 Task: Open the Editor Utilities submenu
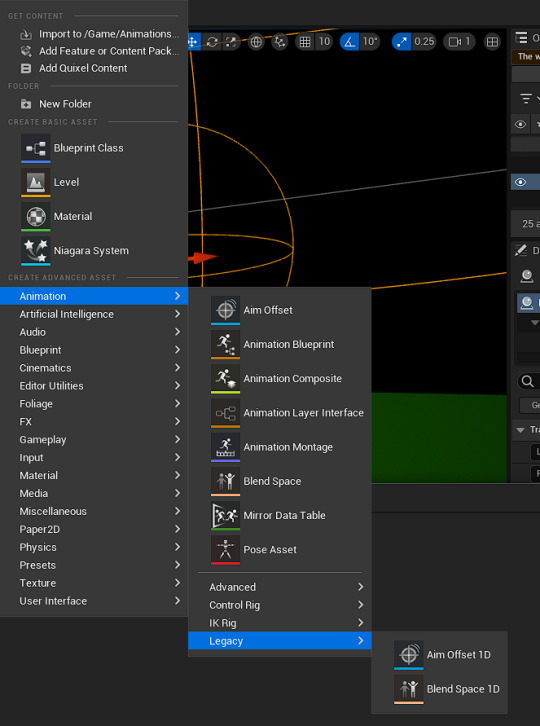(94, 386)
